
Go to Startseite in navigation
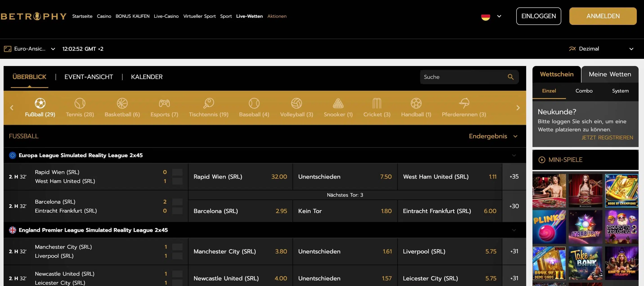(x=82, y=16)
